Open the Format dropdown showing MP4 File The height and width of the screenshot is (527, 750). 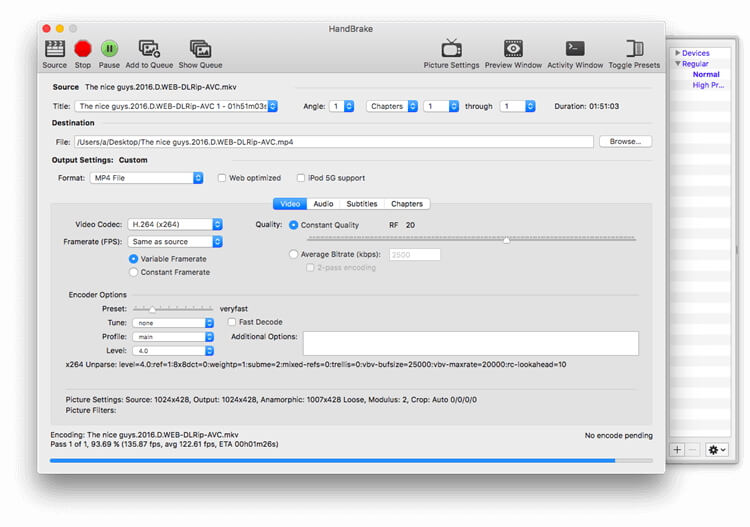tap(146, 178)
